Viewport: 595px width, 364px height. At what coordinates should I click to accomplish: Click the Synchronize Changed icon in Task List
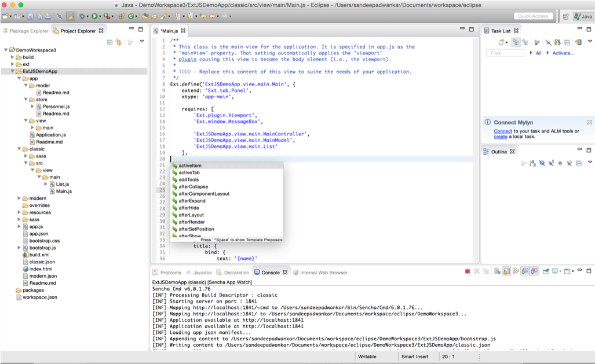pyautogui.click(x=578, y=42)
